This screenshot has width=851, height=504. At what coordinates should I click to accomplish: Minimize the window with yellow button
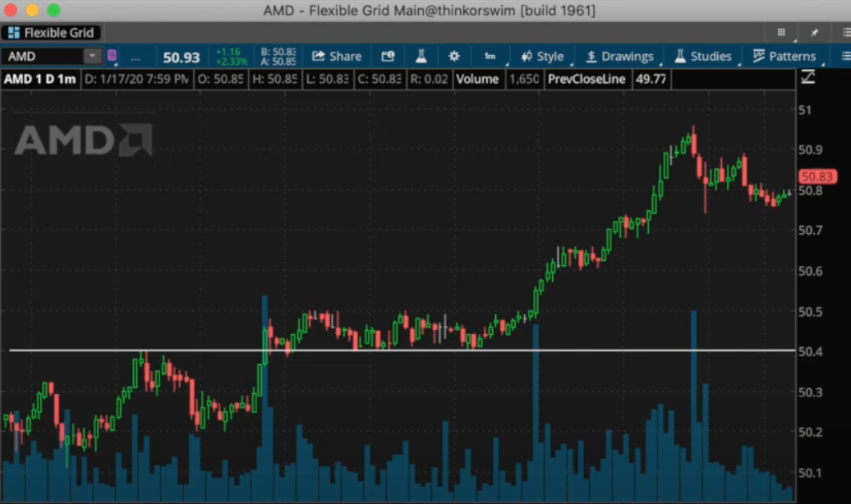(x=32, y=10)
